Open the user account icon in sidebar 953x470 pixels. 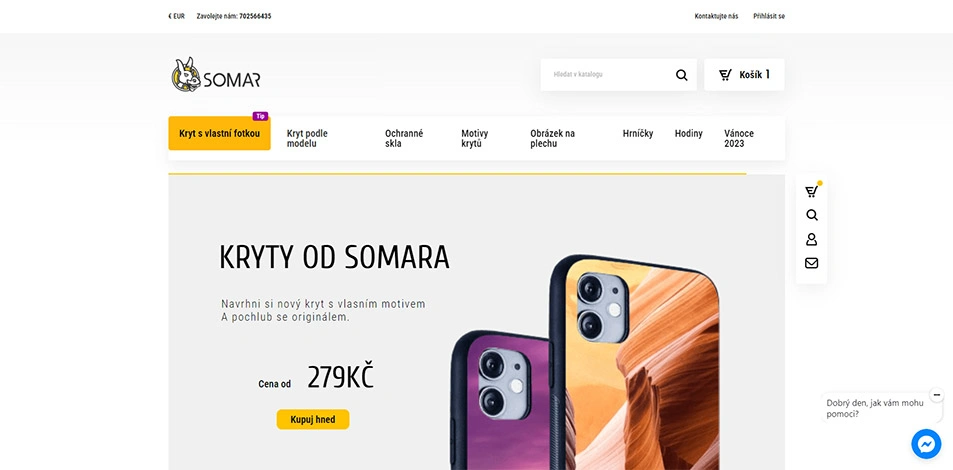(811, 239)
